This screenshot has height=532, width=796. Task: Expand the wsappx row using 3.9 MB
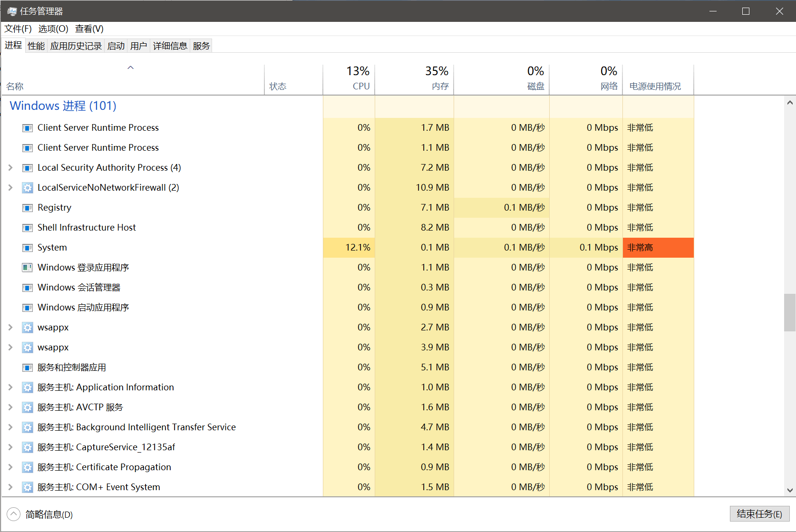pos(10,348)
